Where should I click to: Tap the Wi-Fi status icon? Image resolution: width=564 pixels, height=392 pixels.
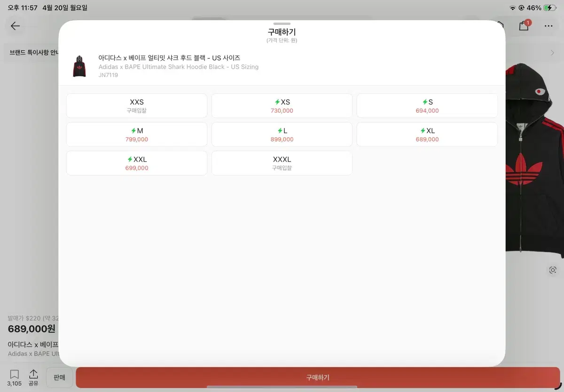(x=512, y=8)
